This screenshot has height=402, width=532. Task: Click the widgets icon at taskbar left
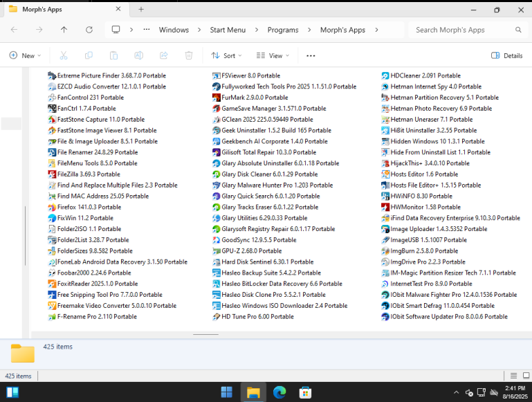(x=12, y=392)
